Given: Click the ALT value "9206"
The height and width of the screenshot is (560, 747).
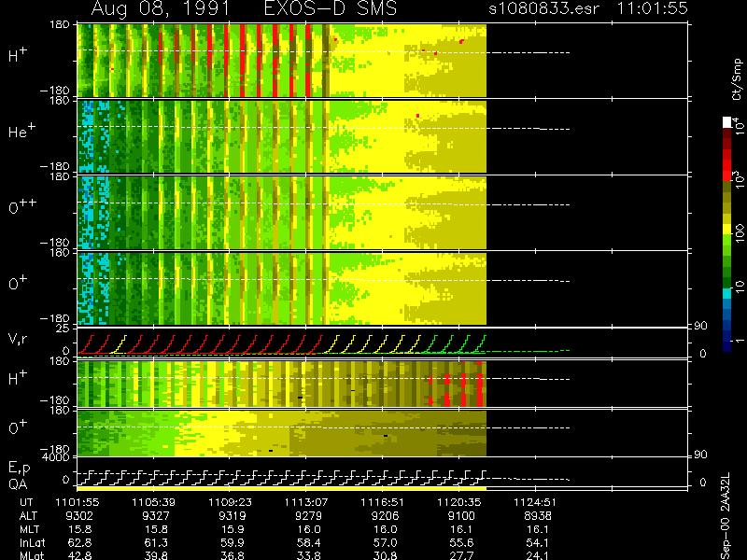Looking at the screenshot, I should click(385, 516).
